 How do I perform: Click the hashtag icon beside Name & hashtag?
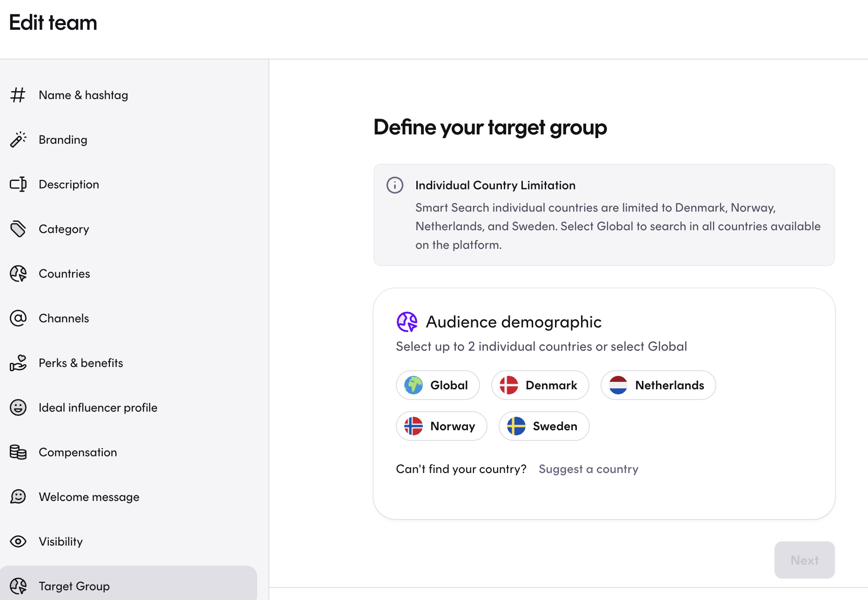pyautogui.click(x=18, y=95)
